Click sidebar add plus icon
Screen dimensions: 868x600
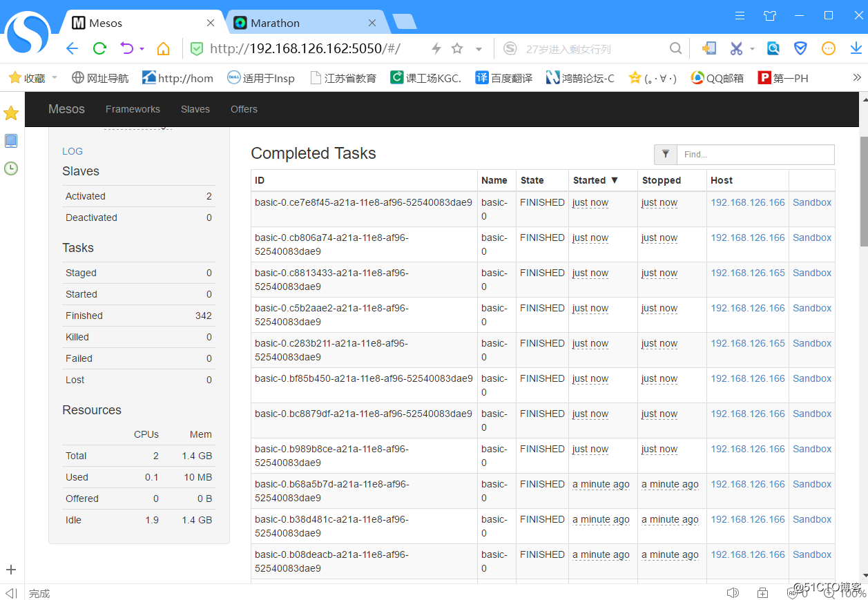(11, 570)
